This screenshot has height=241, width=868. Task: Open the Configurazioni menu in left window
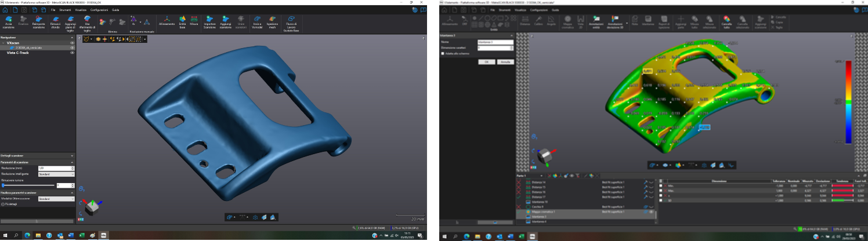point(99,10)
